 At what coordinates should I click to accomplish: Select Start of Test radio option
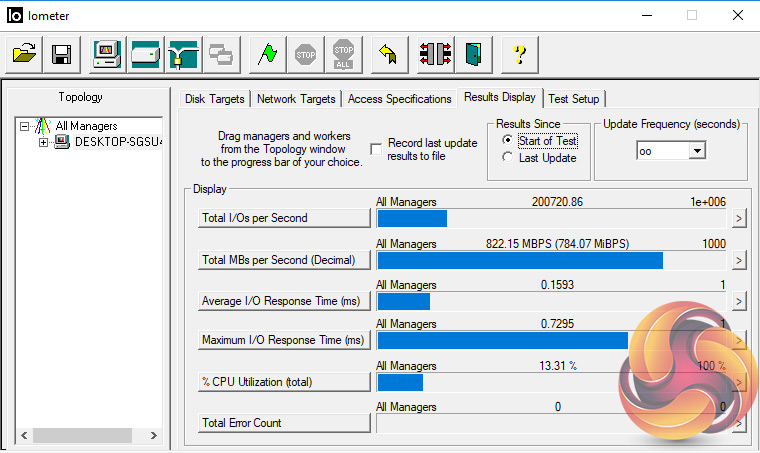(507, 140)
